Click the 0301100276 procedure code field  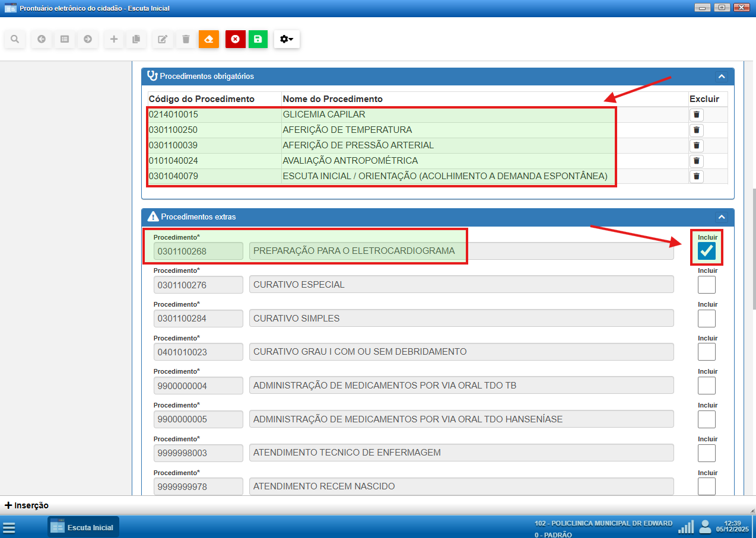click(x=198, y=285)
